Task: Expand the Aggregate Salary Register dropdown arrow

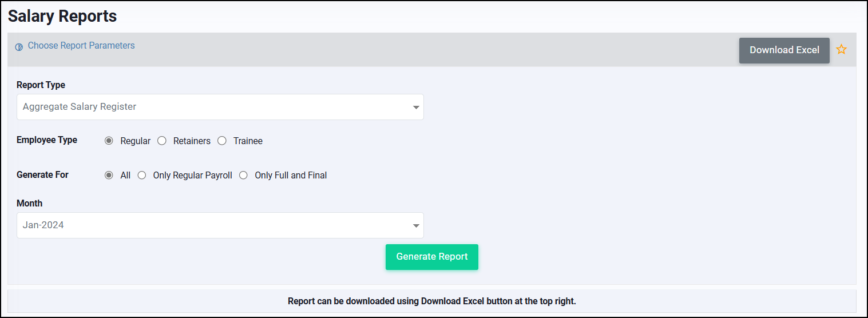Action: 416,108
